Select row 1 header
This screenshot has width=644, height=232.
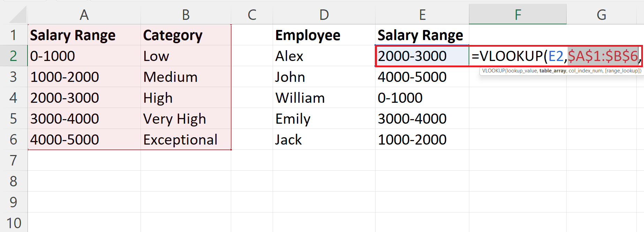pyautogui.click(x=14, y=35)
